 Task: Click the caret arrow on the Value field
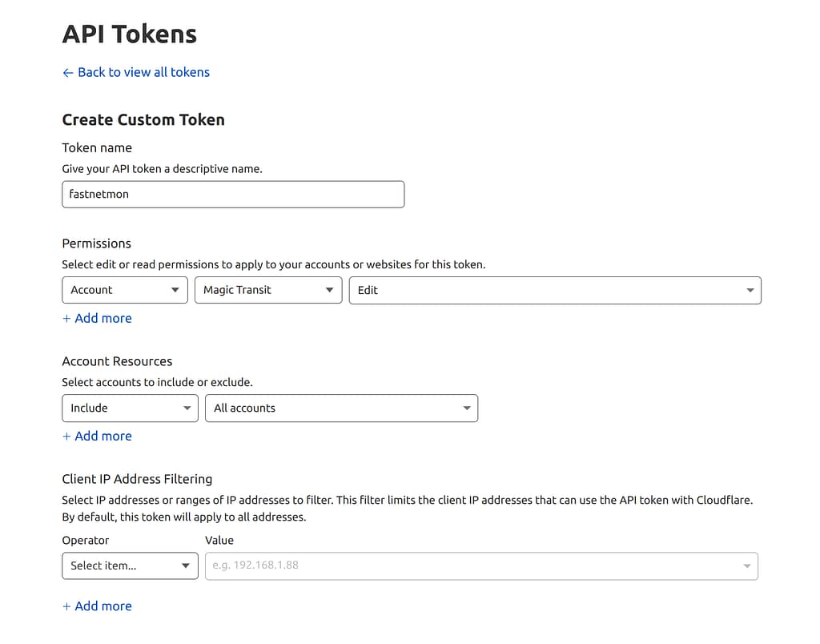[746, 566]
